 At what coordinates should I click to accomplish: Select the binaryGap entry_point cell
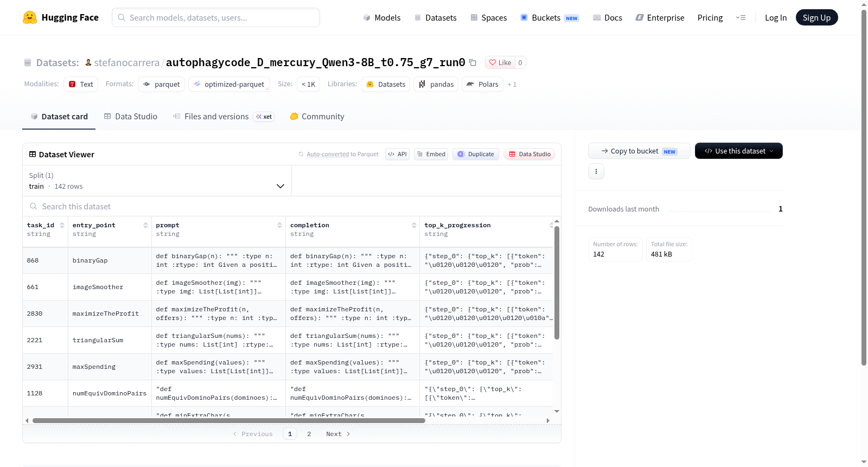(x=110, y=260)
